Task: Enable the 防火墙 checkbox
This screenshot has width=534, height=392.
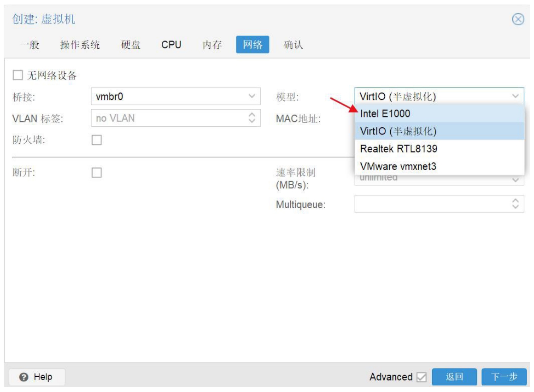Action: [96, 140]
